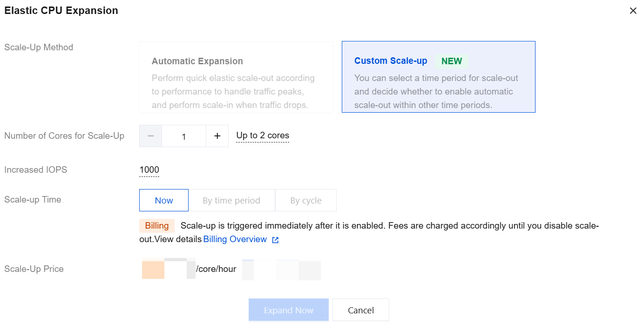Click the 'Up to 2 cores' hint text
This screenshot has height=325, width=644.
[263, 135]
